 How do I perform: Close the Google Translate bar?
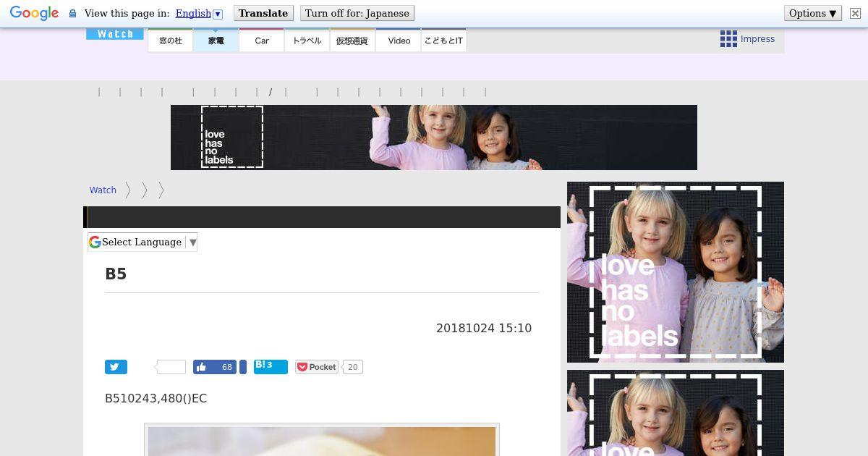click(x=855, y=13)
